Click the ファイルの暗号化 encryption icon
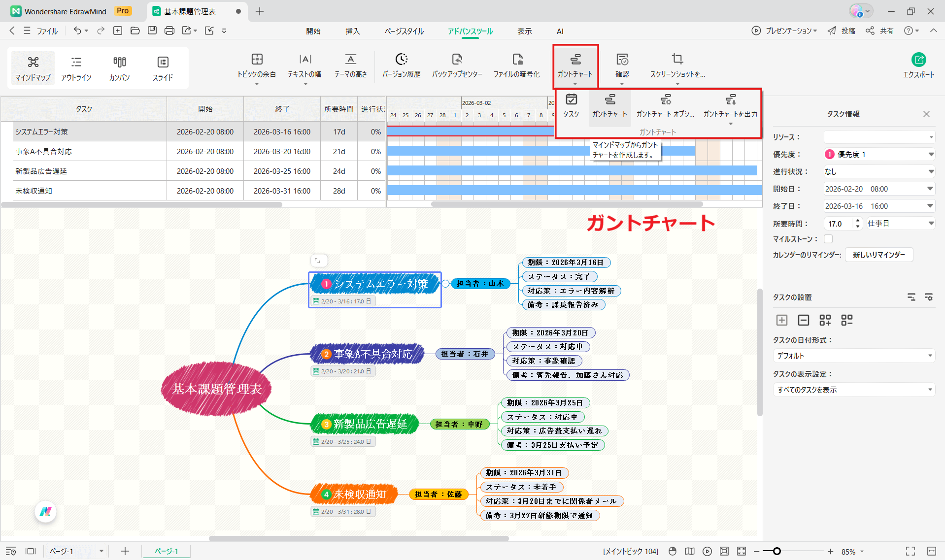The width and height of the screenshot is (945, 560). tap(517, 66)
